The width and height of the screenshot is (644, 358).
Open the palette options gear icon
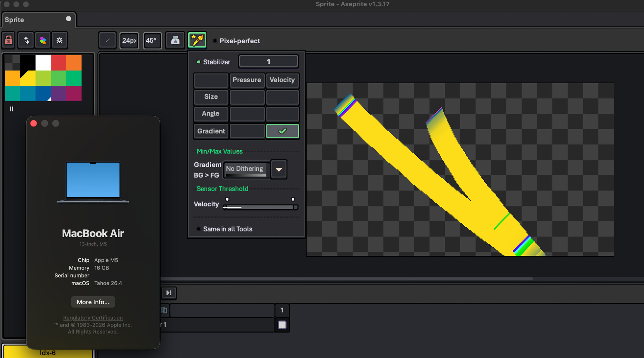click(x=59, y=40)
